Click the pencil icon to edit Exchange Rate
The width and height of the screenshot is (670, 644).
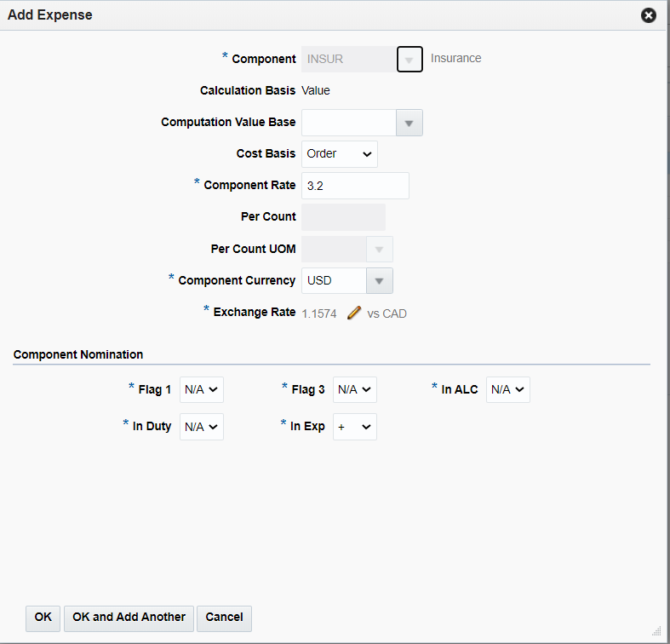354,313
